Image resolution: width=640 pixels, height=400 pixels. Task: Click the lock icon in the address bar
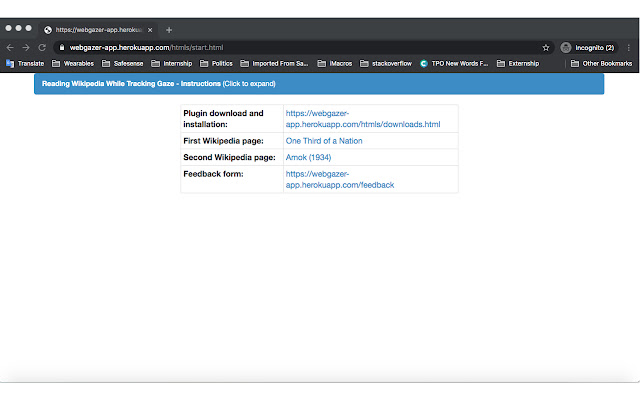click(x=62, y=48)
